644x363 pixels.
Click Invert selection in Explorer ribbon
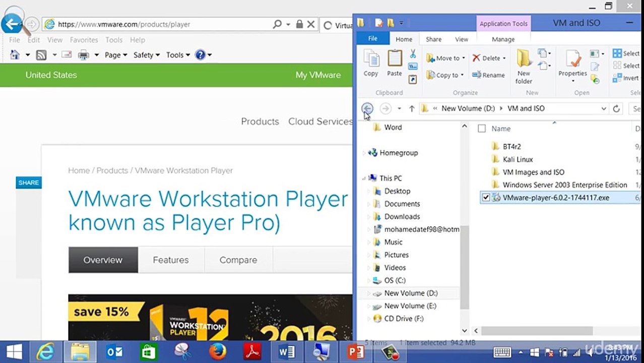click(626, 78)
